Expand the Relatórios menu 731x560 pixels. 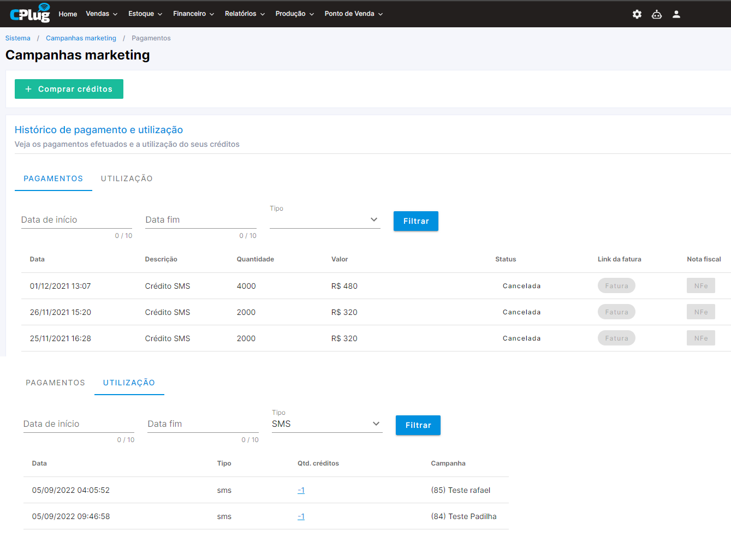coord(245,14)
